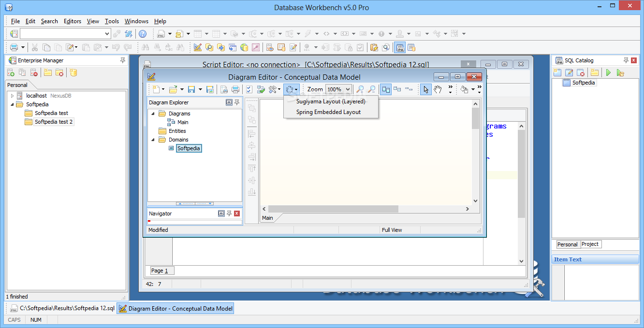Collapse the Softpedia folder in Enterprise Manager
Viewport: 644px width, 328px height.
pyautogui.click(x=13, y=104)
